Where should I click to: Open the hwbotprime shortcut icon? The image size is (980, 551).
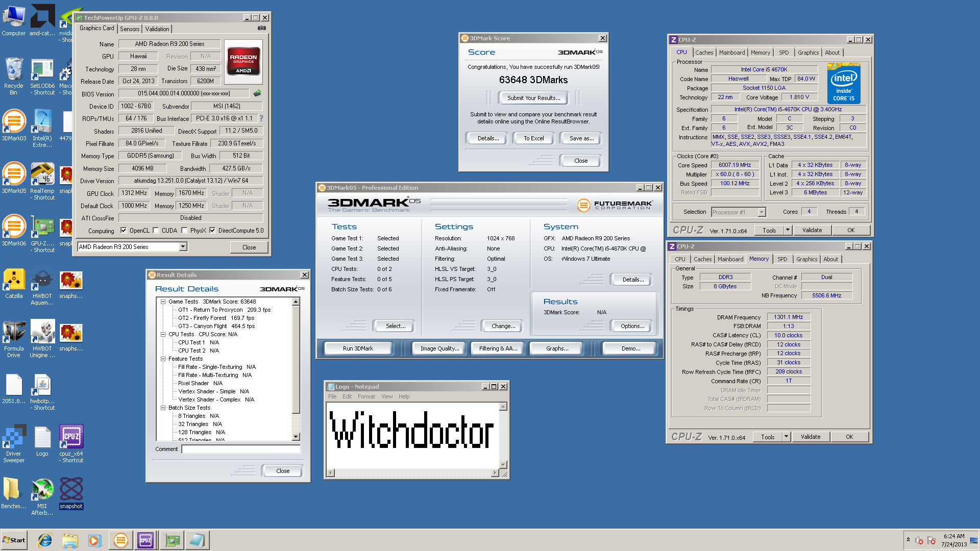(42, 392)
